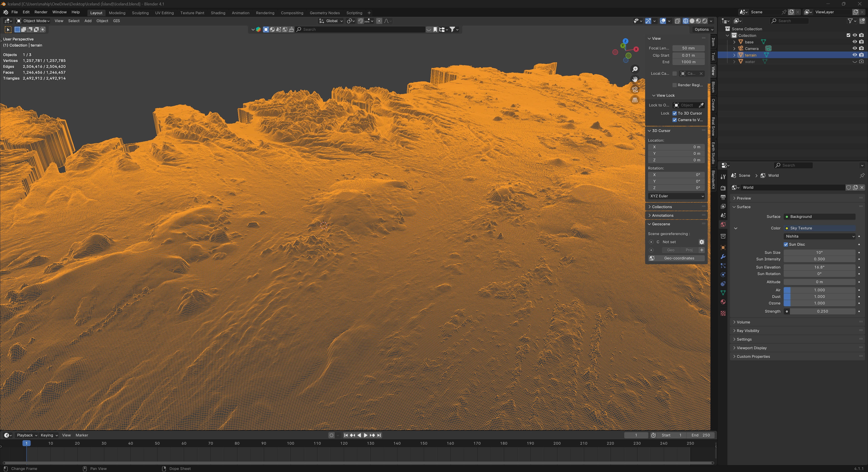Screen dimensions: 868x472
Task: Open the Modifier properties wrench tab
Action: (723, 257)
